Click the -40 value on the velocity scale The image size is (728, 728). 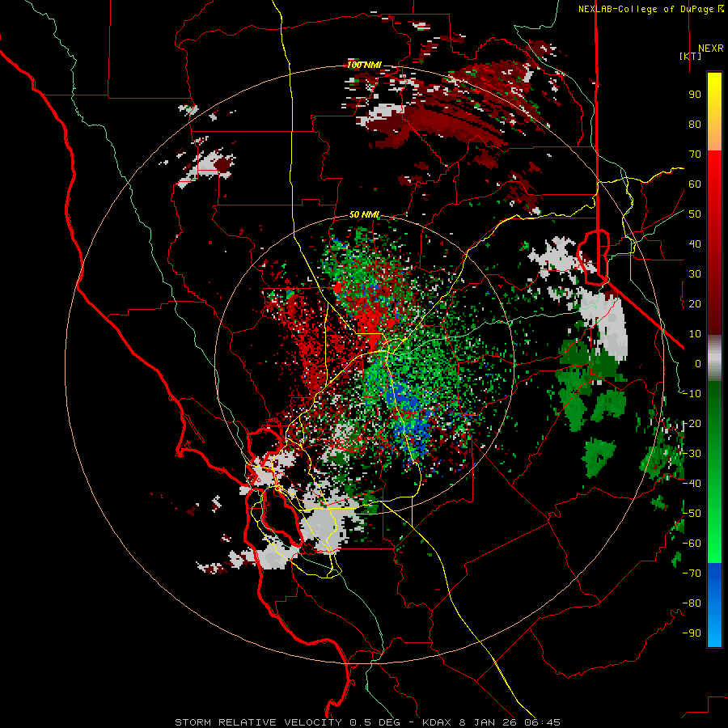point(692,484)
